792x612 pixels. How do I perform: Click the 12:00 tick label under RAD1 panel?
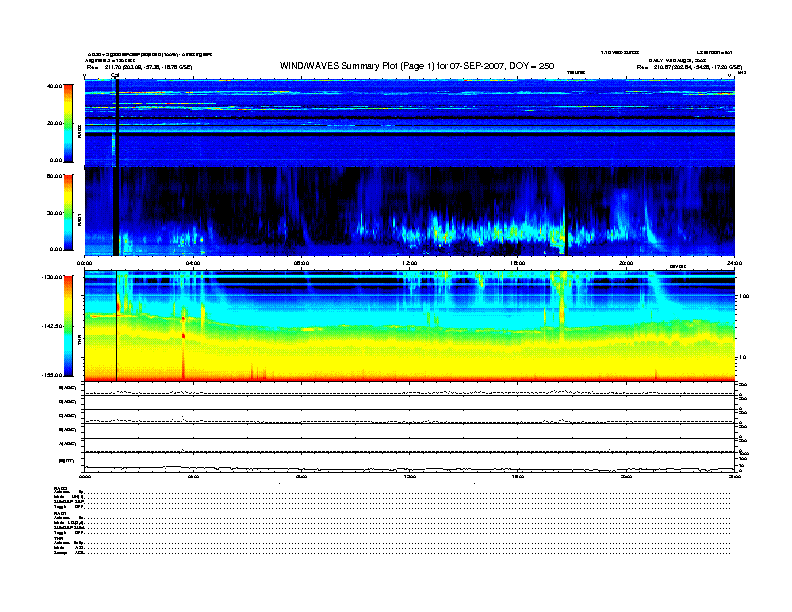click(410, 263)
